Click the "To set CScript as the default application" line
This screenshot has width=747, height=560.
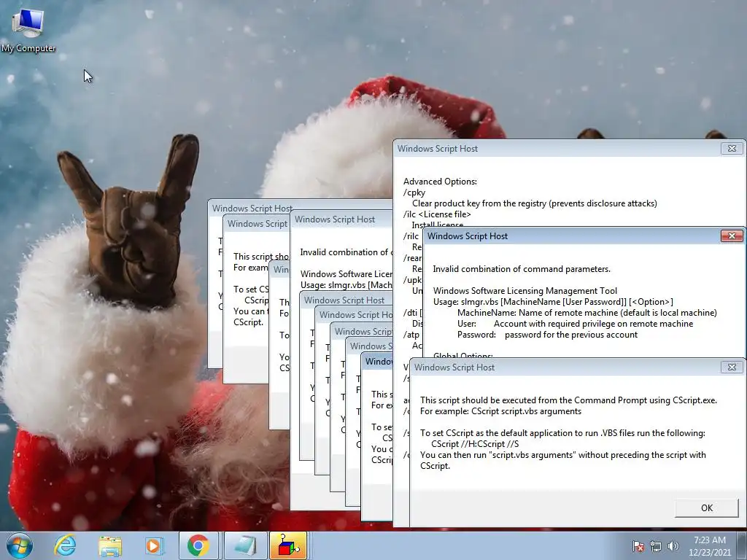click(562, 433)
